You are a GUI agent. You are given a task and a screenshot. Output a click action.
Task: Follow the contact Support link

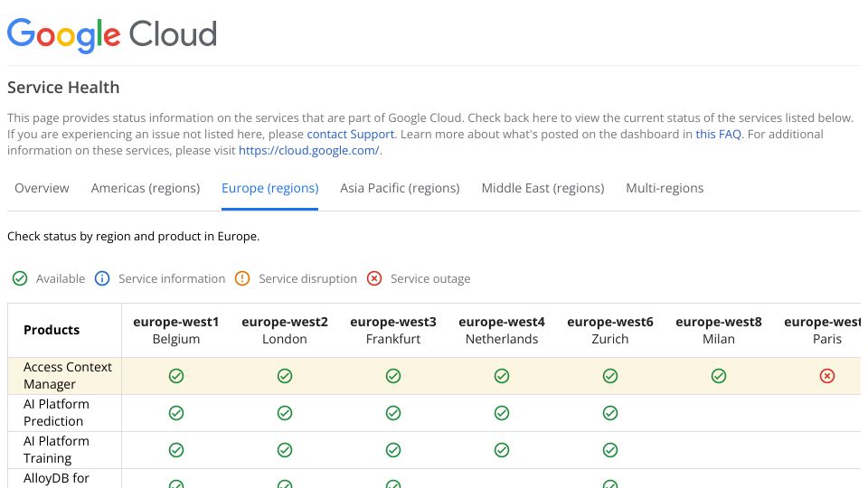pyautogui.click(x=351, y=134)
